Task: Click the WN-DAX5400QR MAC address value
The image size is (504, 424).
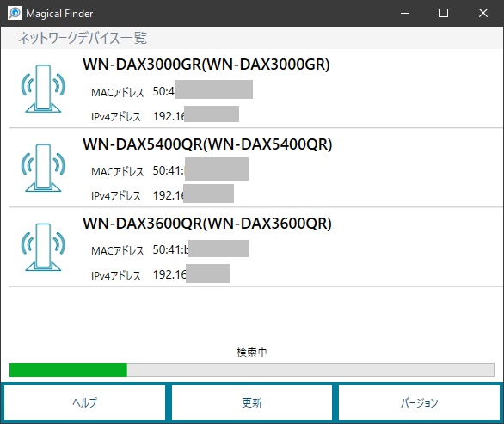Action: (x=200, y=169)
